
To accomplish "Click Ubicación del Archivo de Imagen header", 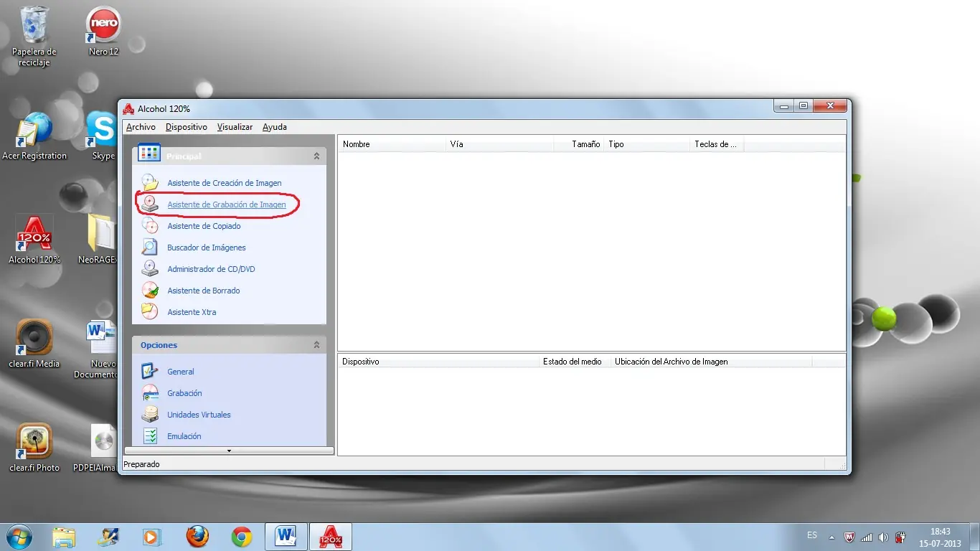I will [711, 362].
